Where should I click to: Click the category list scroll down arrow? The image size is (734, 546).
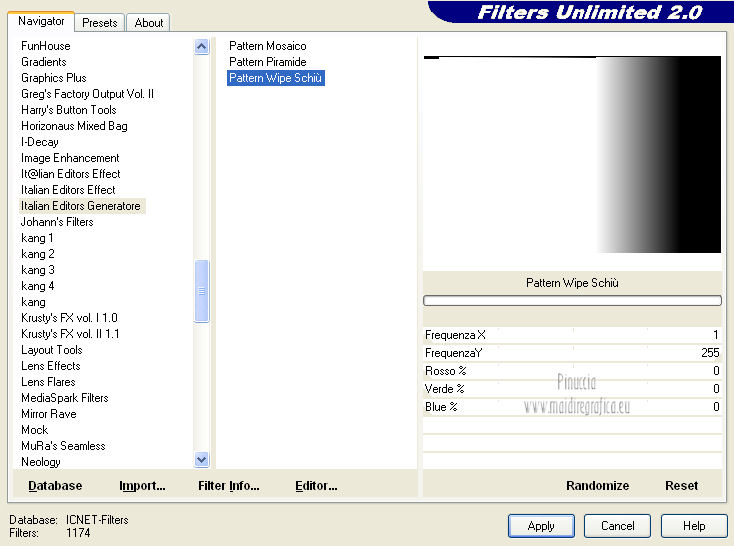tap(202, 460)
